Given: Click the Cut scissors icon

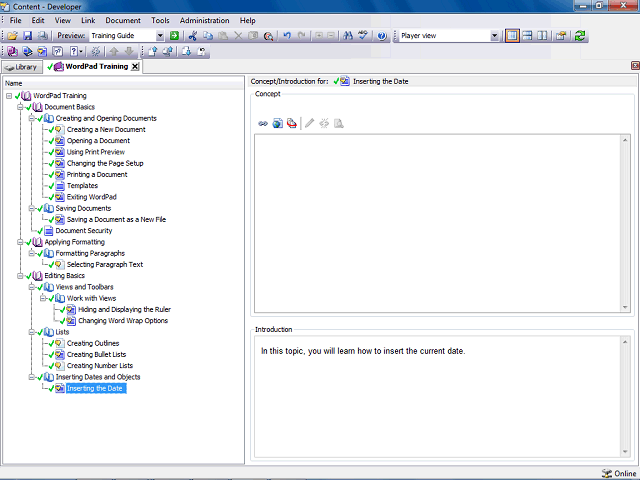Looking at the screenshot, I should tap(193, 36).
